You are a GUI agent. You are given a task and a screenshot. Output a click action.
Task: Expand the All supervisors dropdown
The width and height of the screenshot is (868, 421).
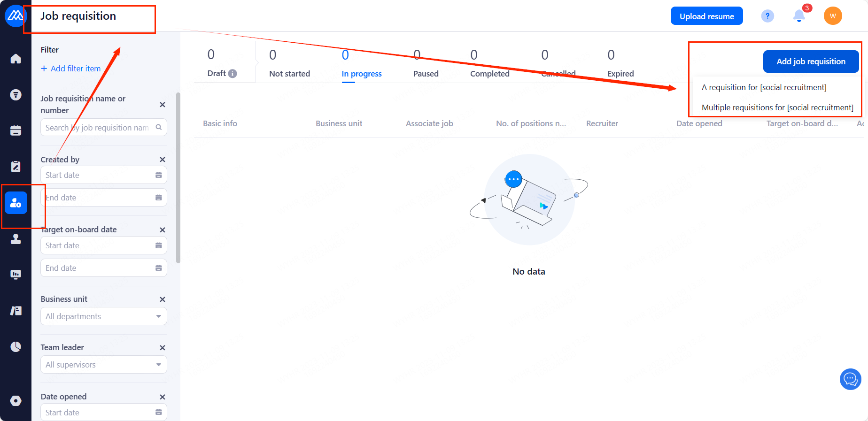(x=104, y=365)
